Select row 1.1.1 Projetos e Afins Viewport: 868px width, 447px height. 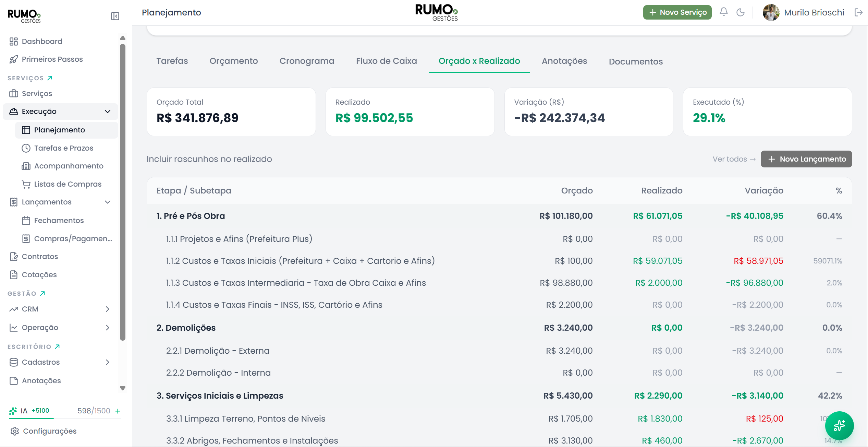click(499, 239)
